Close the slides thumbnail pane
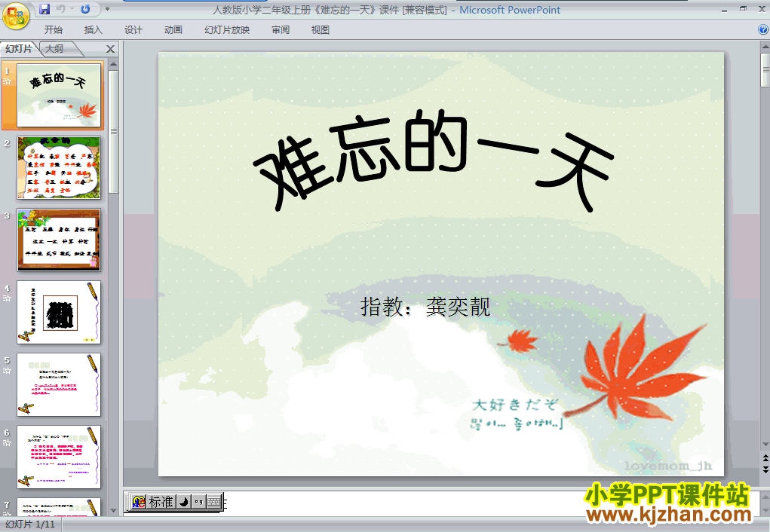 [110, 49]
